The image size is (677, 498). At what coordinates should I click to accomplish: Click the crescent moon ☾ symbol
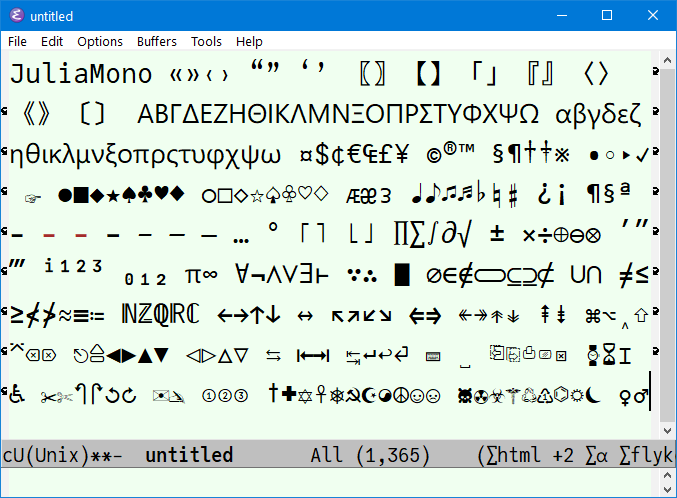pos(594,394)
